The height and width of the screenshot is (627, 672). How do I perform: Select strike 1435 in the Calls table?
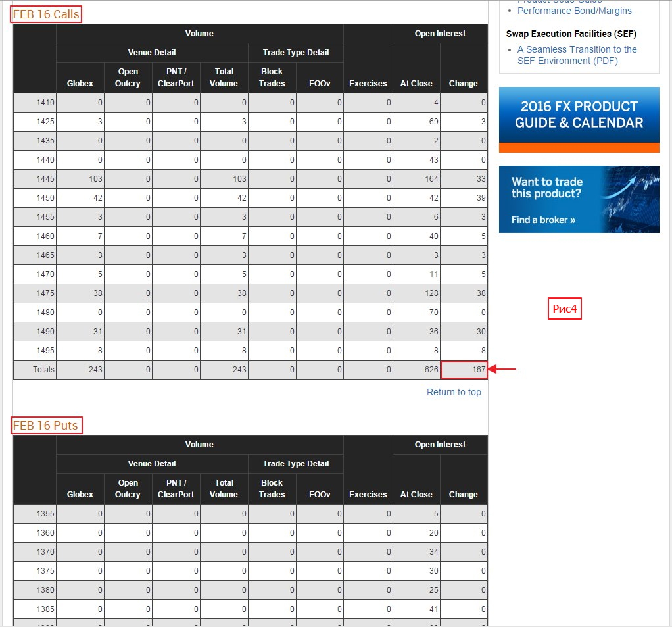pyautogui.click(x=45, y=141)
